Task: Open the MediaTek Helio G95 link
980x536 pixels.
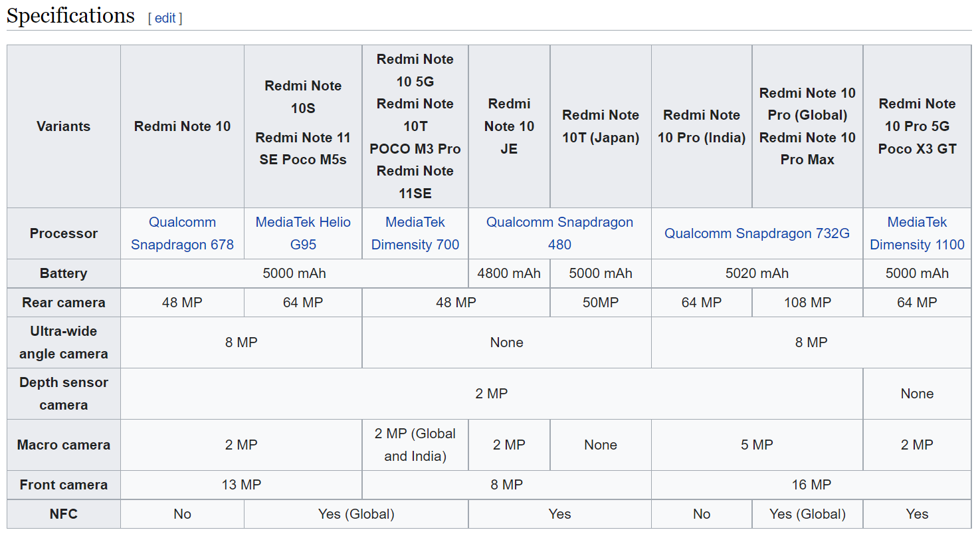Action: coord(302,233)
